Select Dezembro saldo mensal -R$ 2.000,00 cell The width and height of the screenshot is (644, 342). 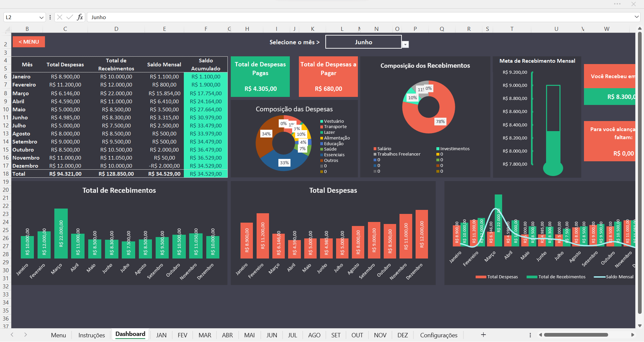[164, 166]
